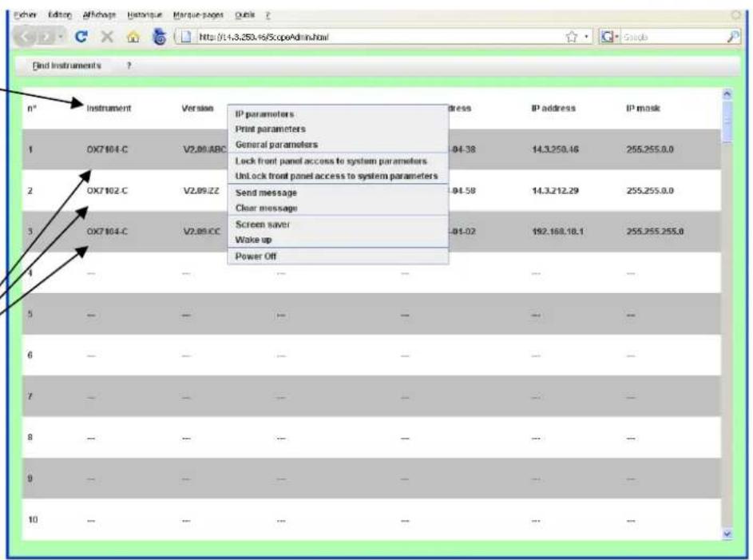Image resolution: width=753 pixels, height=560 pixels.
Task: Click the Google search input box
Action: click(675, 37)
